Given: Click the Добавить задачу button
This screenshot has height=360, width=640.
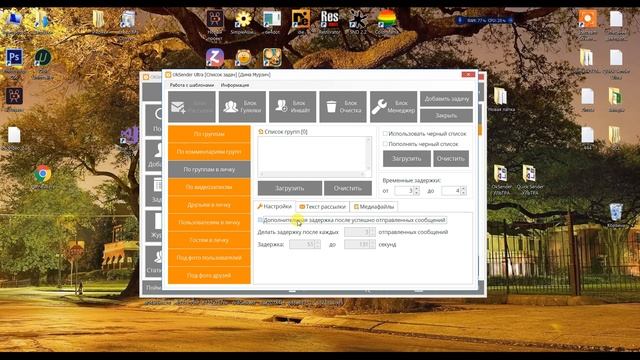Looking at the screenshot, I should (x=447, y=99).
